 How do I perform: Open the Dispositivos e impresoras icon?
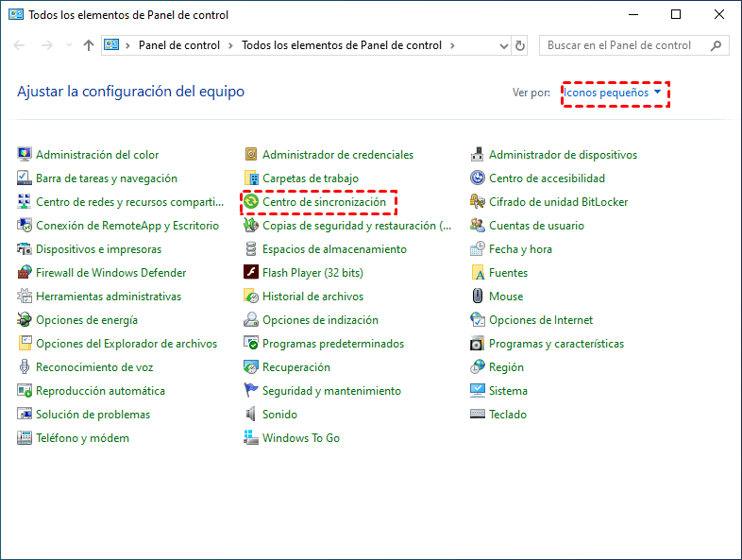pyautogui.click(x=25, y=249)
